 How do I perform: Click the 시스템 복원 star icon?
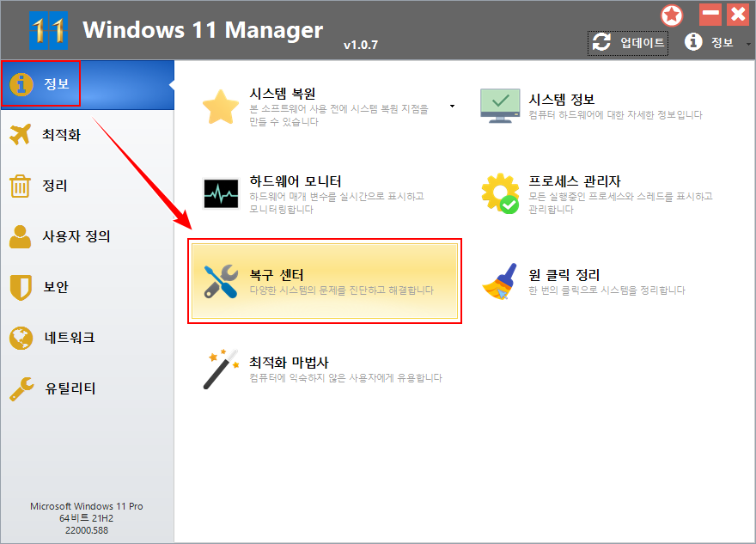pos(220,107)
